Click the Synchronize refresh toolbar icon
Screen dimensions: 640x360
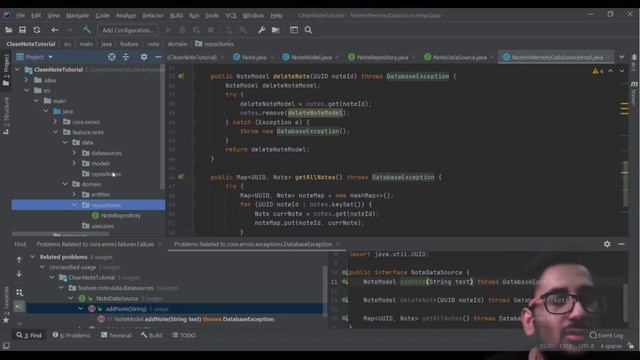tap(37, 30)
